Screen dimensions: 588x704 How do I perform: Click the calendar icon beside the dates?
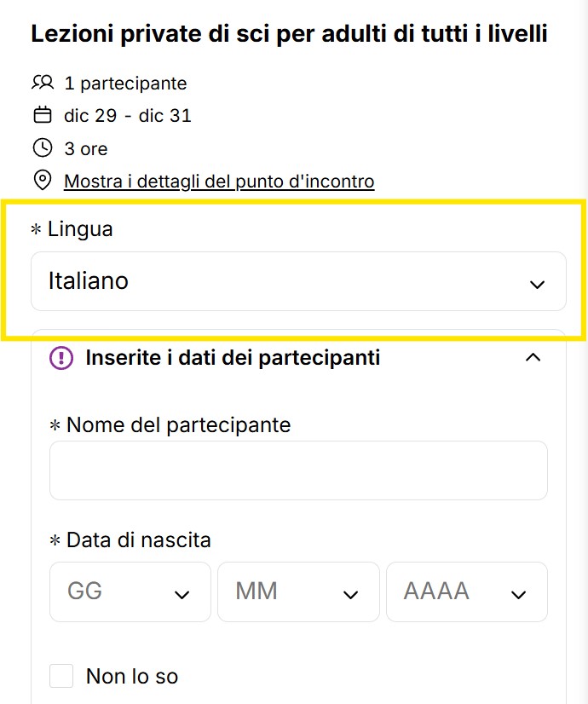pyautogui.click(x=43, y=115)
